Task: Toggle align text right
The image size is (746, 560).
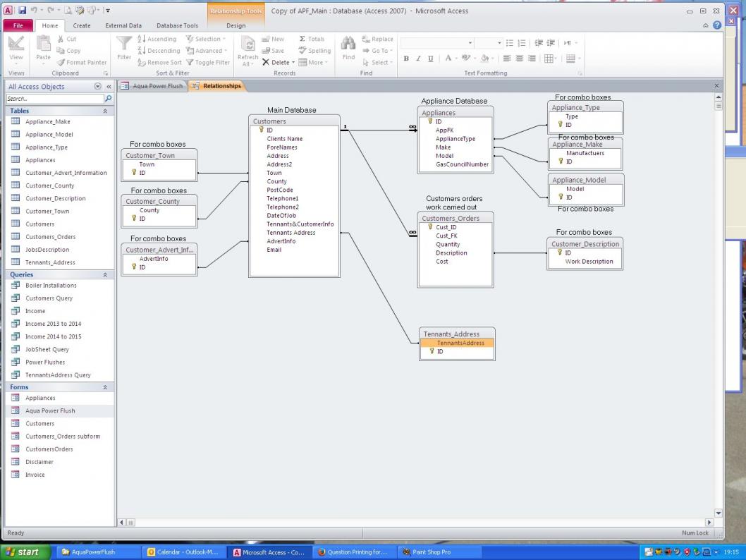Action: (532, 58)
